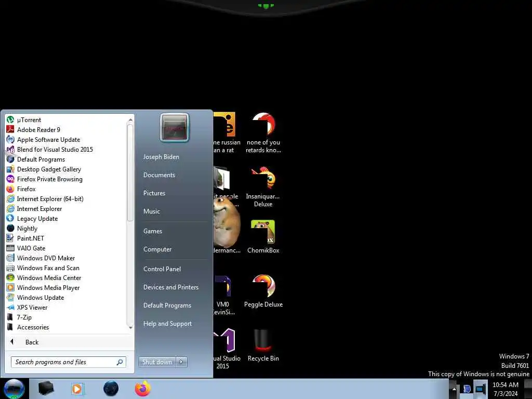Image resolution: width=532 pixels, height=399 pixels.
Task: Go Back to the previous Start menu view
Action: point(70,342)
